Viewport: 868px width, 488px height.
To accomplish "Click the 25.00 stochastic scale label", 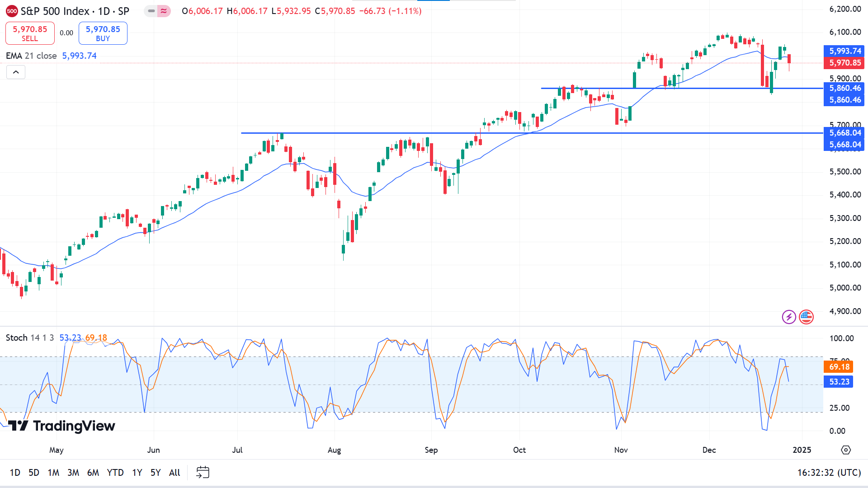I will [840, 408].
